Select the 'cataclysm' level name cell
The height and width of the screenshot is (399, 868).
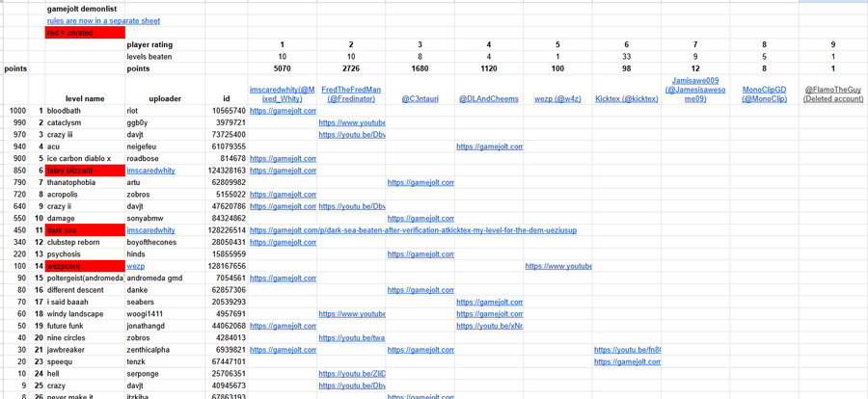tap(85, 122)
